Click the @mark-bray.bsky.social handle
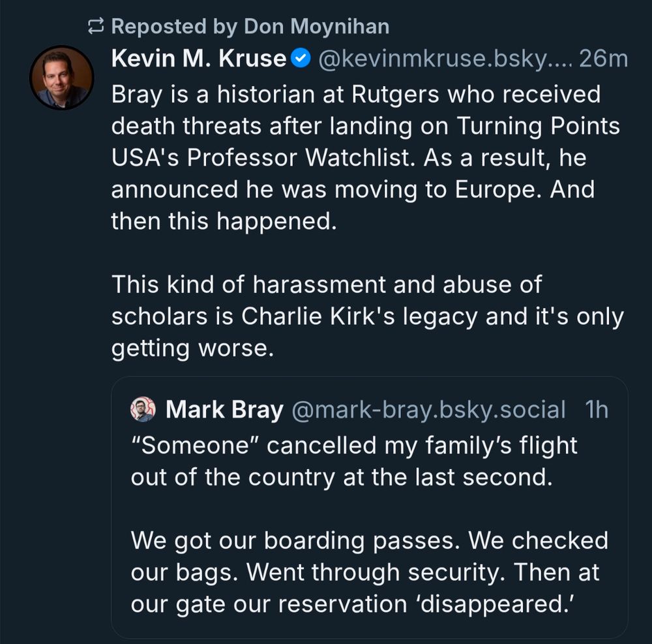 pos(428,410)
